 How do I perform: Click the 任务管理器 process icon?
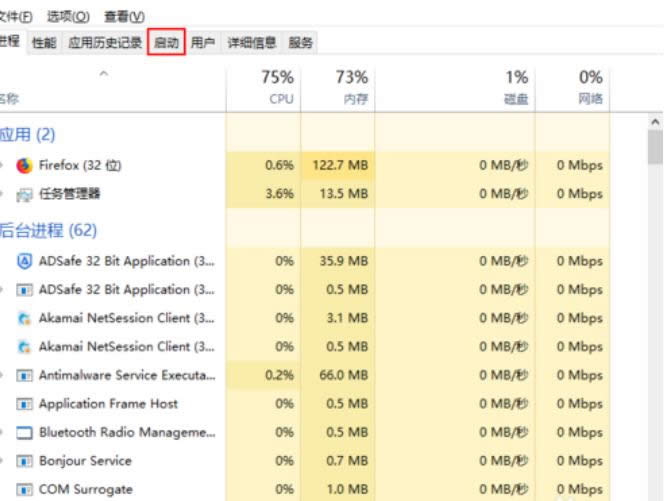tap(25, 194)
